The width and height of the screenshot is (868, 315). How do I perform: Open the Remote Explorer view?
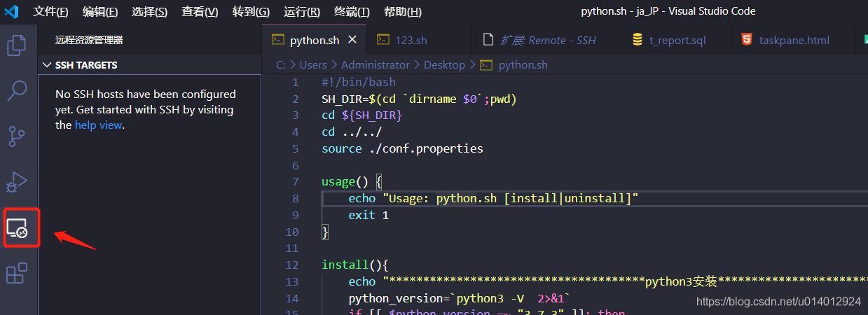[17, 227]
